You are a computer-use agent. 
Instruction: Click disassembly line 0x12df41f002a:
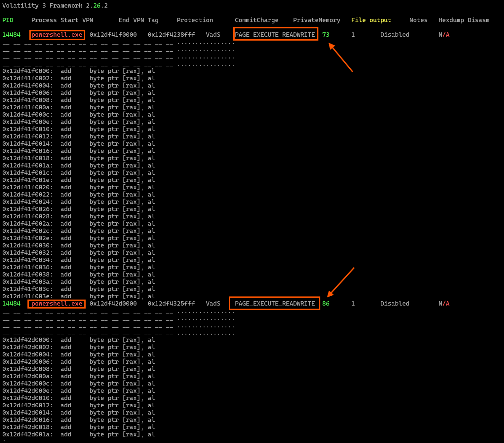coord(79,224)
